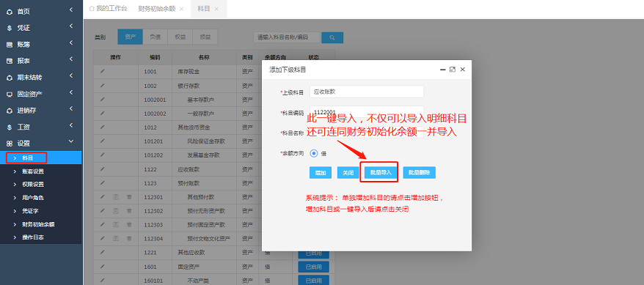The height and width of the screenshot is (285, 644).
Task: Click the document icon in row 112301
Action: [x=116, y=197]
